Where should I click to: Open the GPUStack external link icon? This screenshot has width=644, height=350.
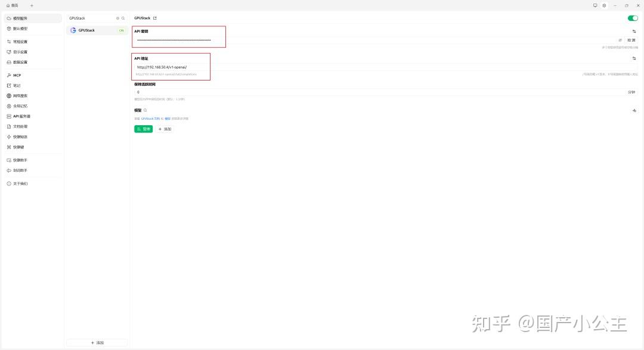point(155,18)
